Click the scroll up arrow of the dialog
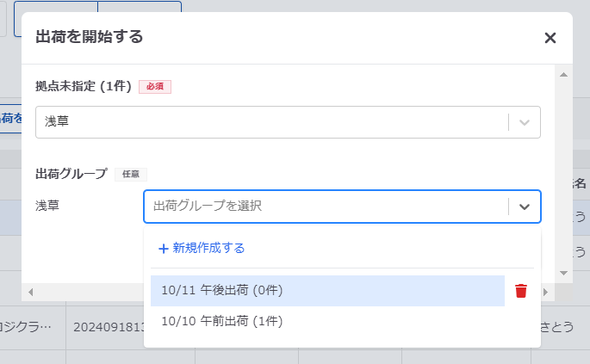 [x=563, y=75]
